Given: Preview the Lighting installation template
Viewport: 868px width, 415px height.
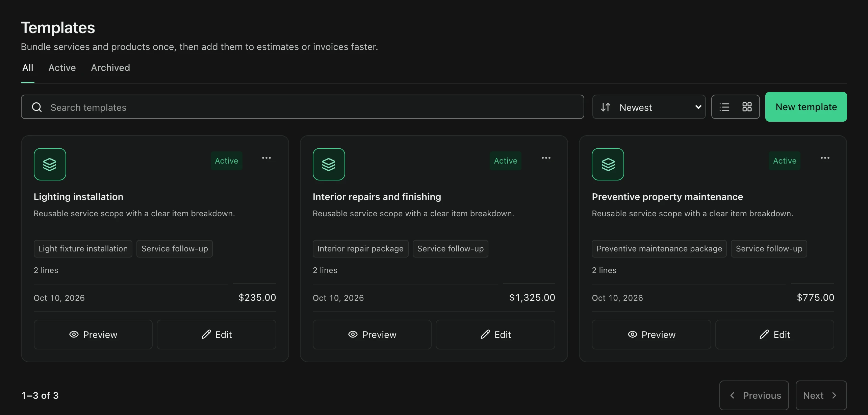Looking at the screenshot, I should pos(93,335).
